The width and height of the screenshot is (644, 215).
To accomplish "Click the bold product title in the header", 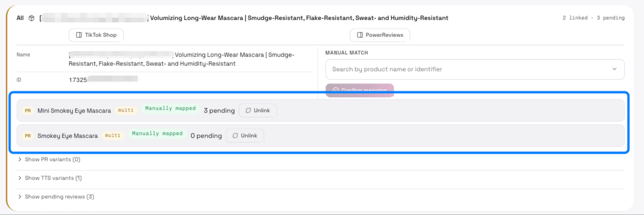I will pyautogui.click(x=244, y=18).
